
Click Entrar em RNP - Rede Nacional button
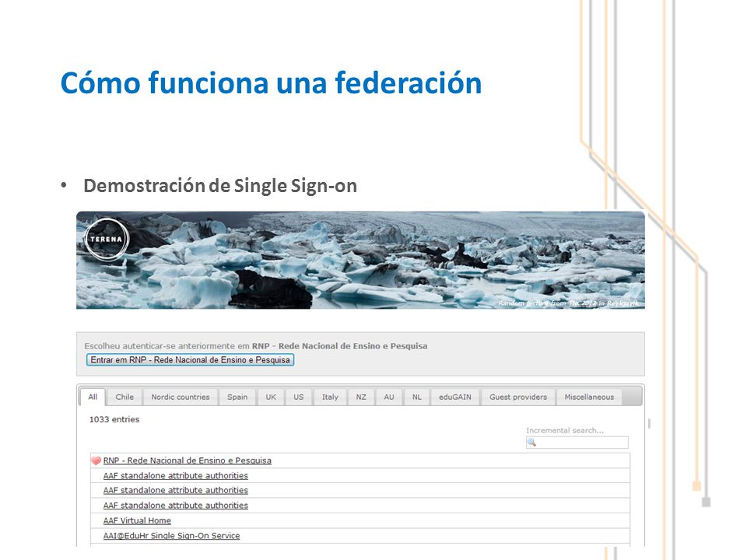tap(190, 360)
